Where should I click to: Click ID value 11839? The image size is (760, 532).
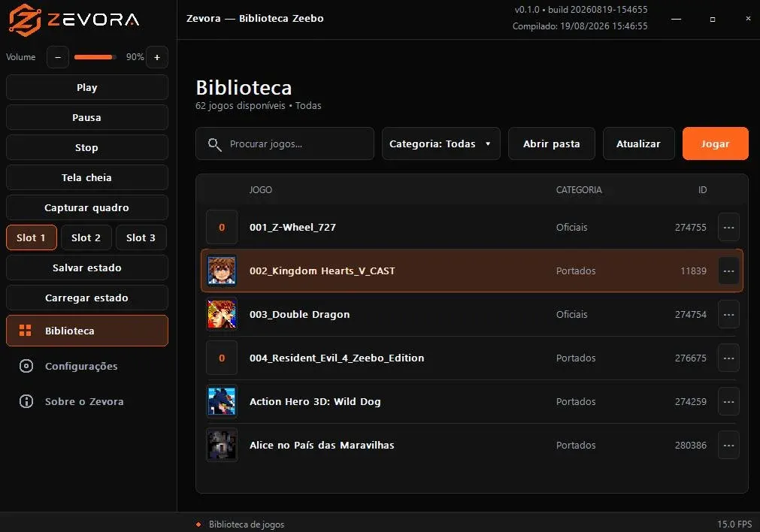pyautogui.click(x=694, y=271)
